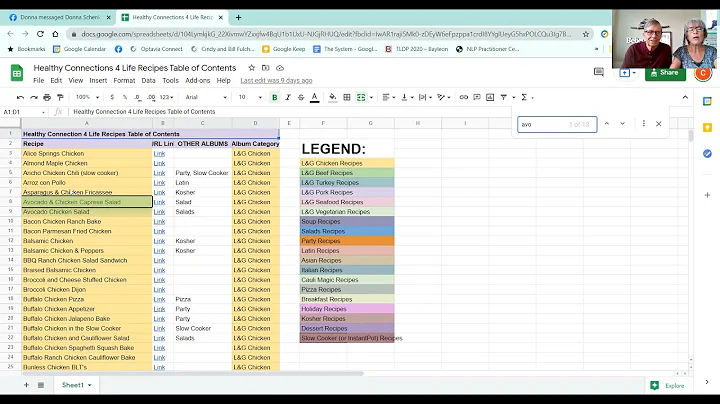Close the find box
The height and width of the screenshot is (404, 720).
click(x=658, y=123)
